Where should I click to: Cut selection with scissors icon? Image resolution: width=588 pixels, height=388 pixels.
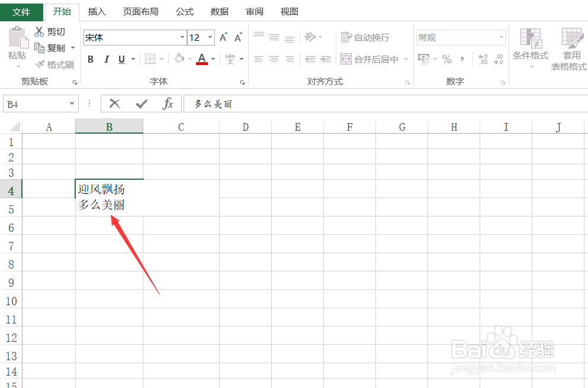pyautogui.click(x=39, y=31)
